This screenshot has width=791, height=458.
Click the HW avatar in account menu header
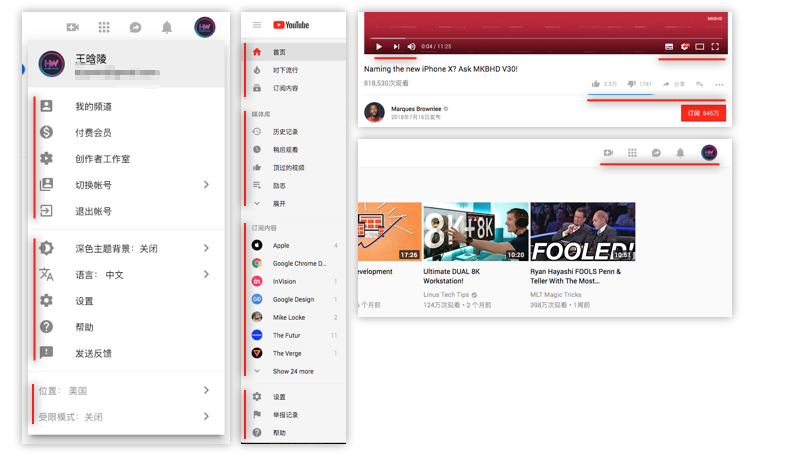click(205, 27)
